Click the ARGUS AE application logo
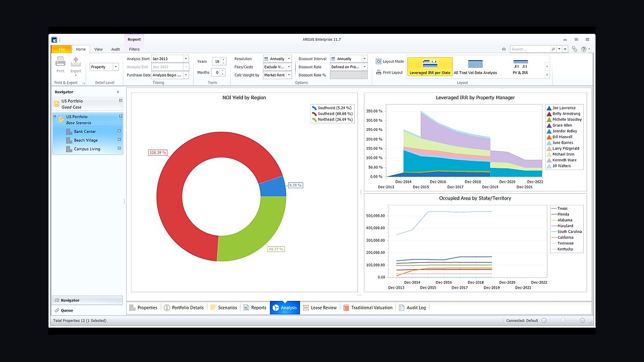 [x=54, y=39]
